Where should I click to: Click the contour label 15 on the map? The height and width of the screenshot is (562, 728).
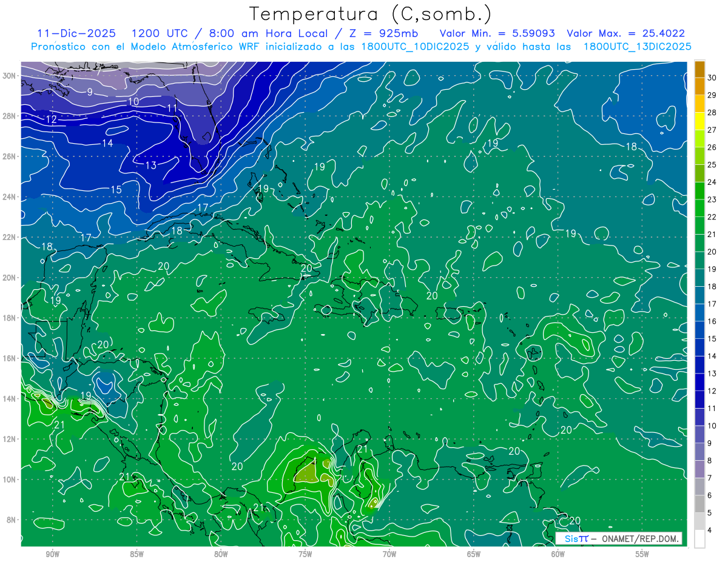(x=116, y=190)
